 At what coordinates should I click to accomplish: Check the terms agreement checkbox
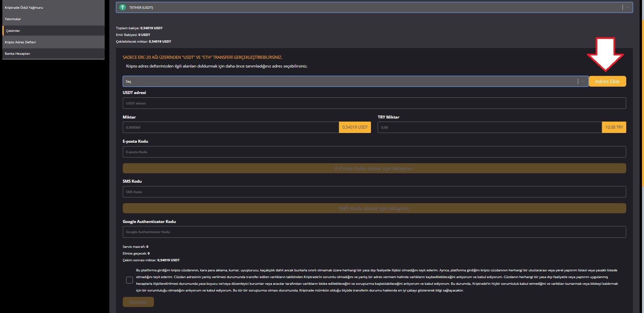point(129,280)
